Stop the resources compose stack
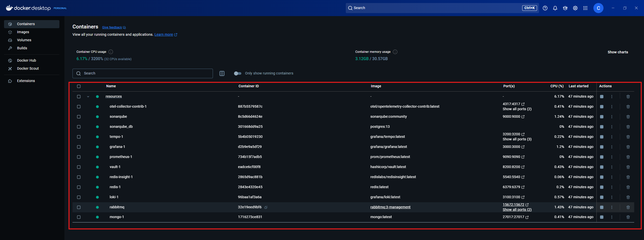 pyautogui.click(x=602, y=97)
